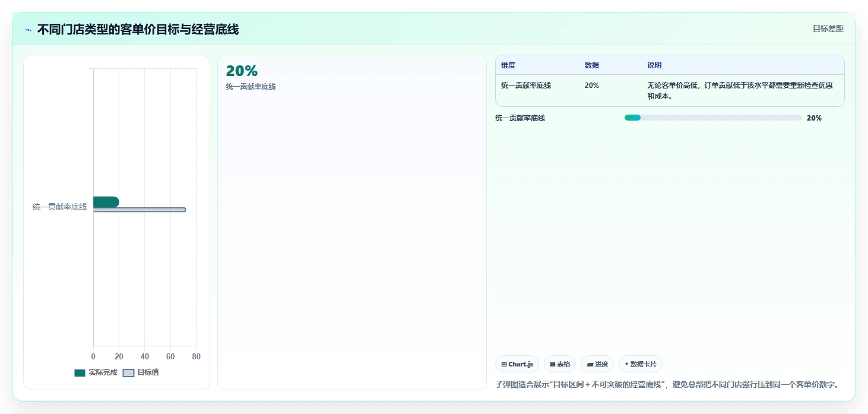This screenshot has width=868, height=414.
Task: Click the footer note about 子弹图
Action: pyautogui.click(x=668, y=384)
